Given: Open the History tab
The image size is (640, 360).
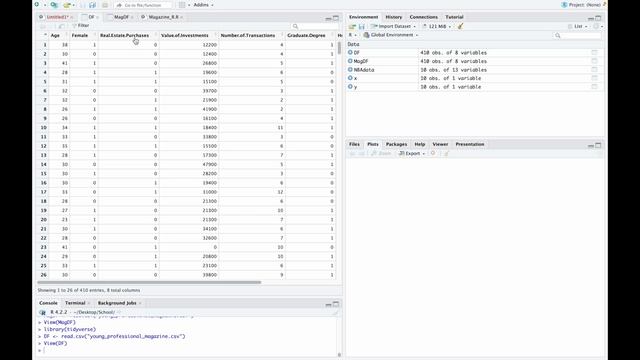Looking at the screenshot, I should (393, 17).
